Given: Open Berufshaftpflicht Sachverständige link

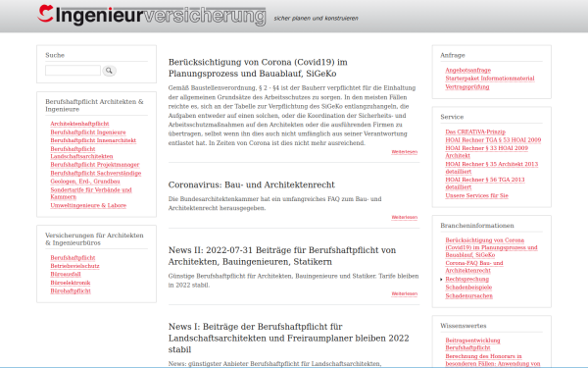Looking at the screenshot, I should click(96, 173).
